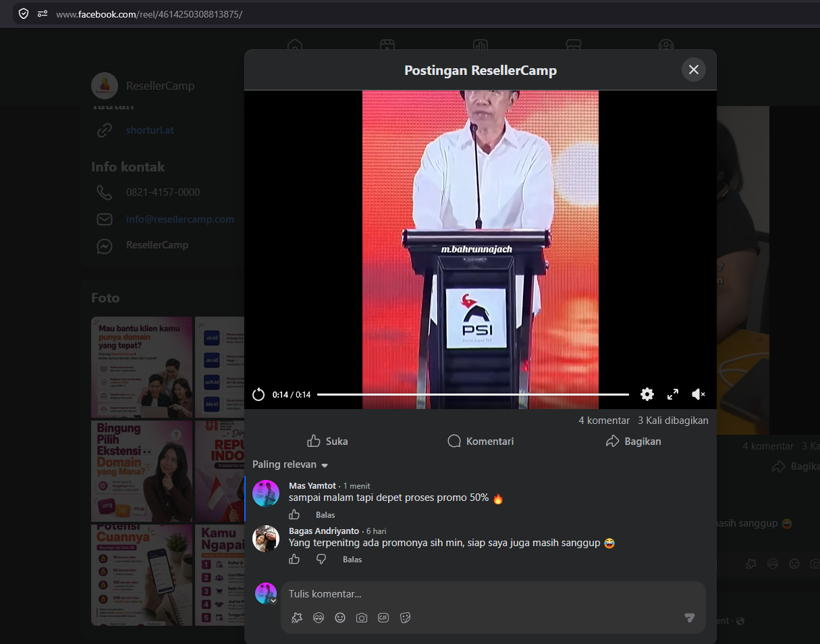Click the ResellerCamp page name header

click(160, 86)
